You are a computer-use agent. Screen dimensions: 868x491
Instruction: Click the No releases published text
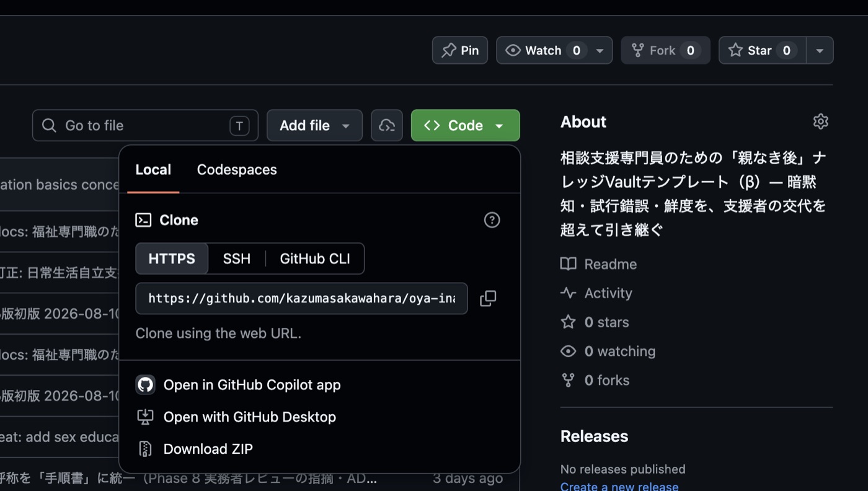(623, 469)
